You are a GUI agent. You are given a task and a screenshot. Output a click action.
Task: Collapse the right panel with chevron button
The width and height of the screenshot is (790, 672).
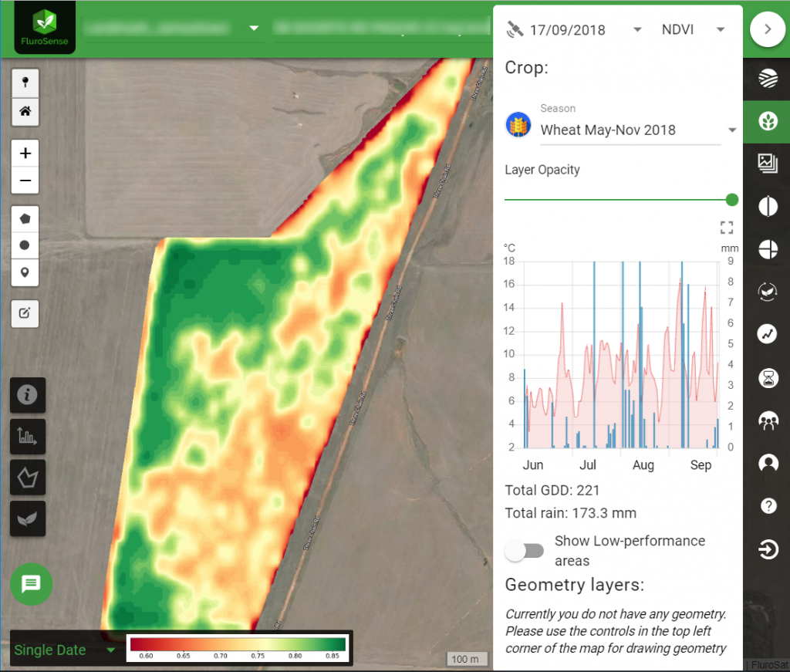pos(768,29)
